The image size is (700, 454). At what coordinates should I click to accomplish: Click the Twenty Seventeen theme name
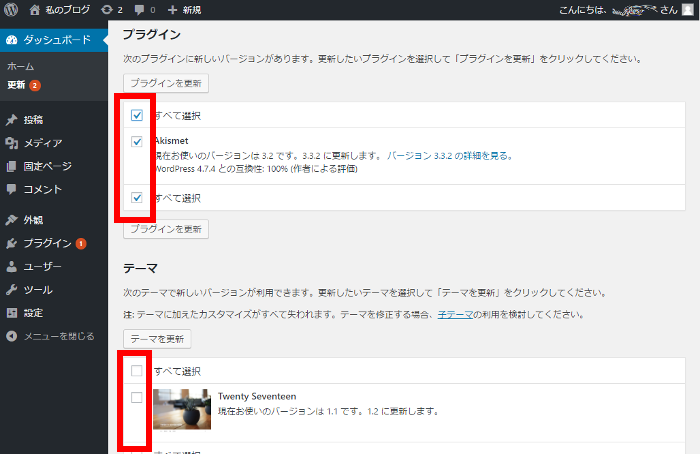click(x=257, y=396)
